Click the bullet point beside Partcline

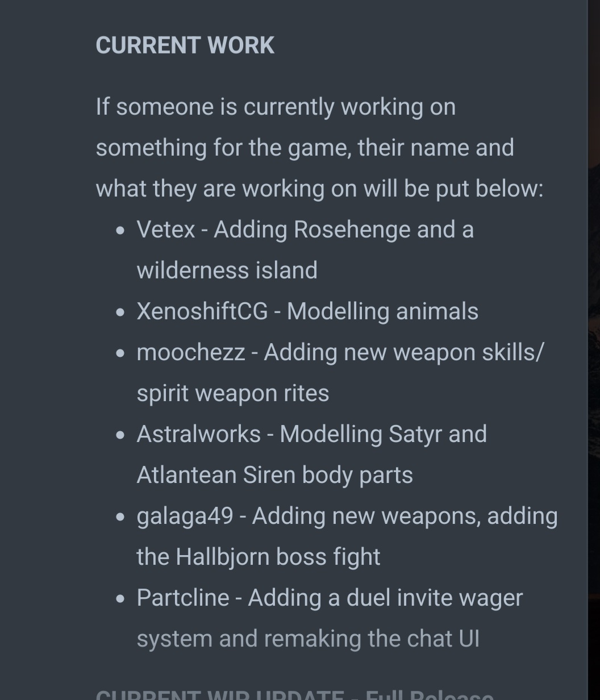point(120,599)
